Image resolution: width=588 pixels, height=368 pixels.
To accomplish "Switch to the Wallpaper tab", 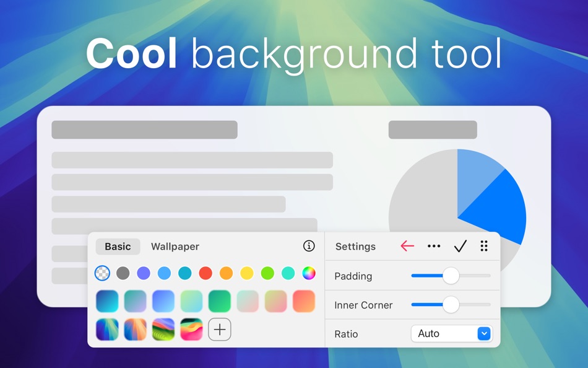I will (175, 247).
